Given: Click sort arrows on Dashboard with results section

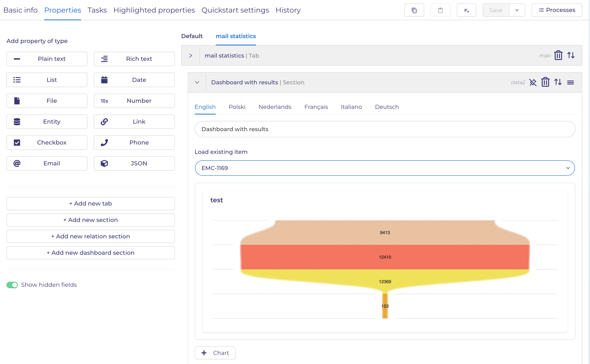Looking at the screenshot, I should point(558,82).
